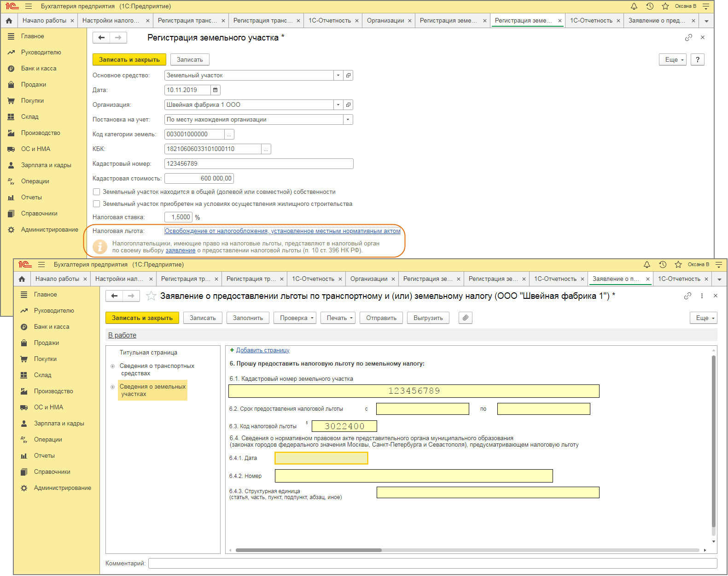Open the calendar picker for Дата field
The width and height of the screenshot is (728, 576).
(x=215, y=90)
